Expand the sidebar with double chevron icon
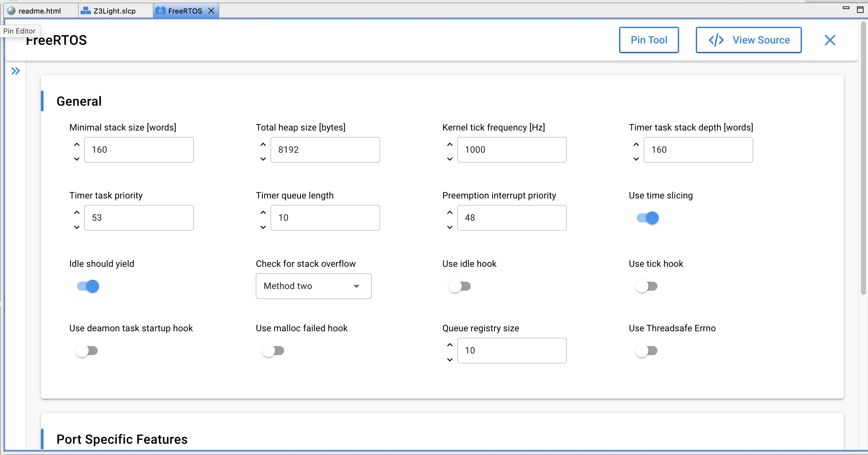868x455 pixels. 15,71
